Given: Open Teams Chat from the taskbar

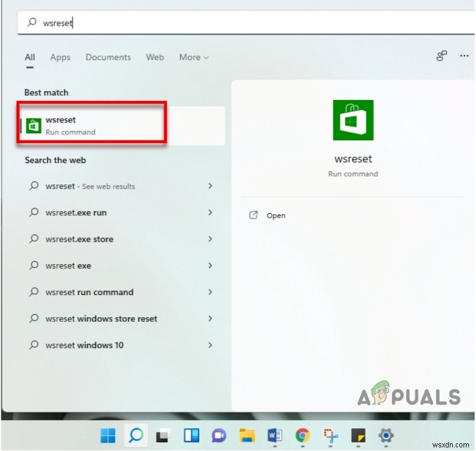Looking at the screenshot, I should [220, 436].
